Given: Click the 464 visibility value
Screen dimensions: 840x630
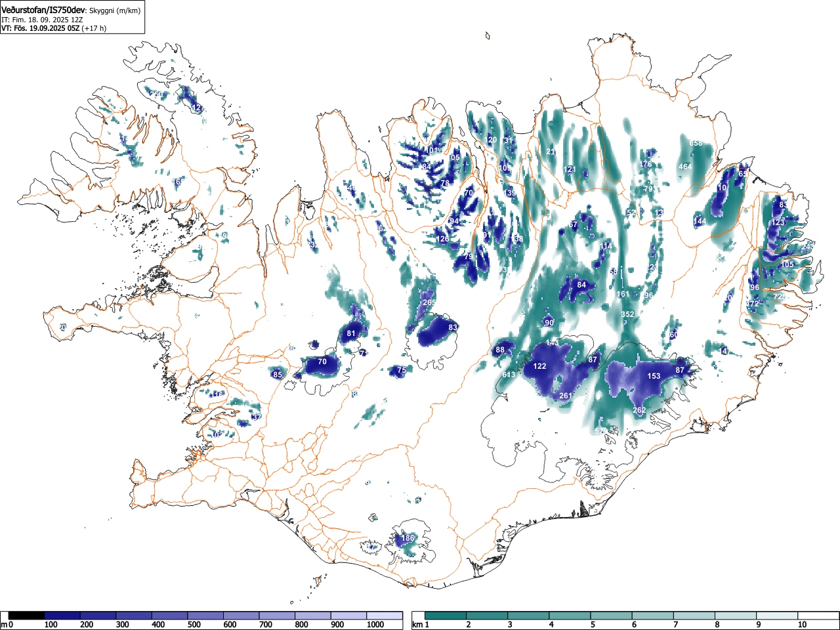Looking at the screenshot, I should [x=685, y=167].
